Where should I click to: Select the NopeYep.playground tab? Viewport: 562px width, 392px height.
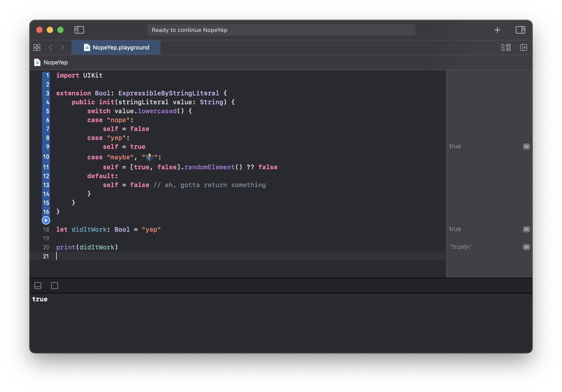click(x=116, y=48)
